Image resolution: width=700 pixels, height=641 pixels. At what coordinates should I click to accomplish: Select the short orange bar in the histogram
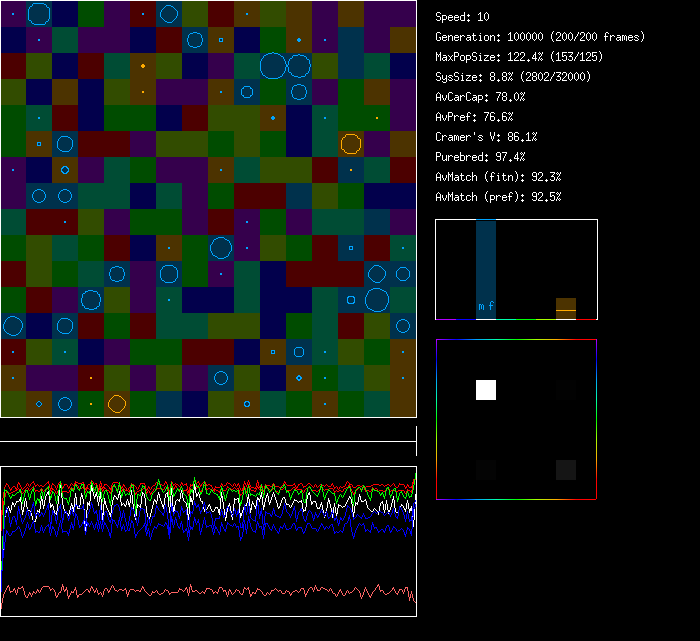[x=566, y=308]
